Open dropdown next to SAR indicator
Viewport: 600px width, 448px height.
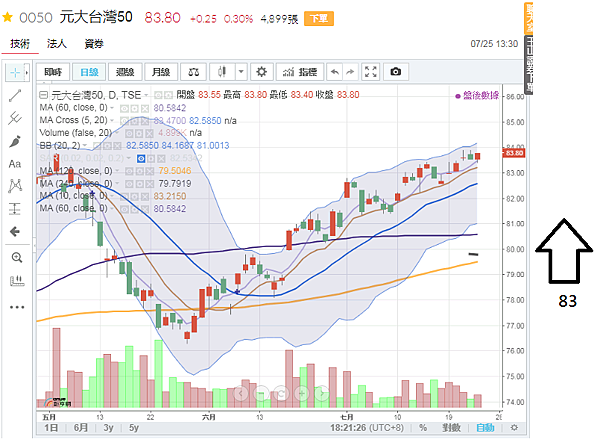[129, 158]
